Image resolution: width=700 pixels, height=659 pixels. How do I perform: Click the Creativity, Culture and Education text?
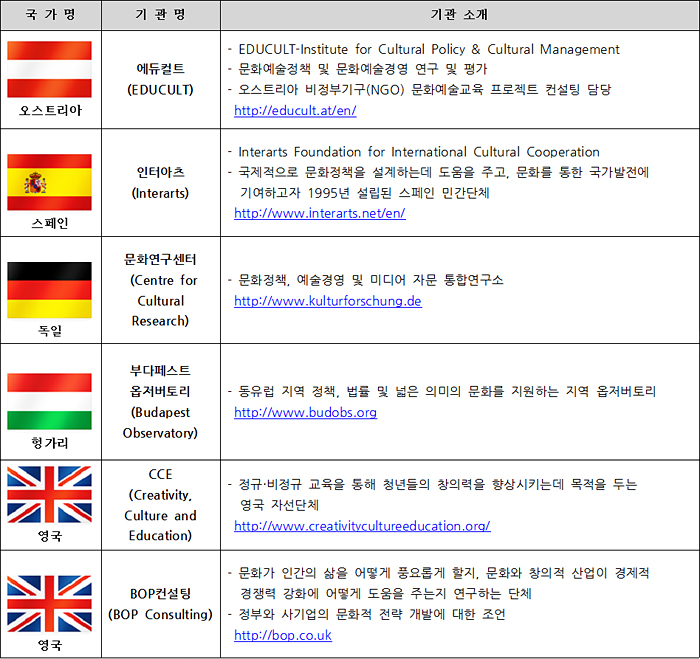click(x=160, y=515)
